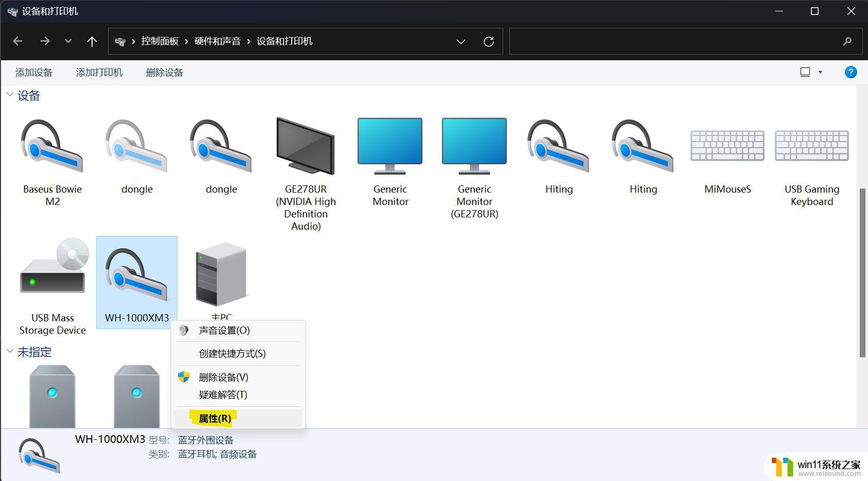Image resolution: width=868 pixels, height=481 pixels.
Task: Click the chevron after 控制面板 breadcrumb
Action: [187, 41]
